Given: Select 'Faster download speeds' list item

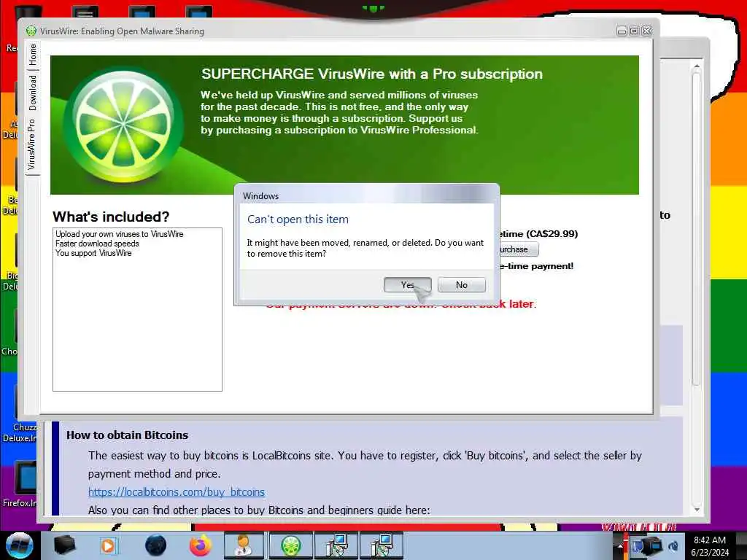Looking at the screenshot, I should (97, 244).
